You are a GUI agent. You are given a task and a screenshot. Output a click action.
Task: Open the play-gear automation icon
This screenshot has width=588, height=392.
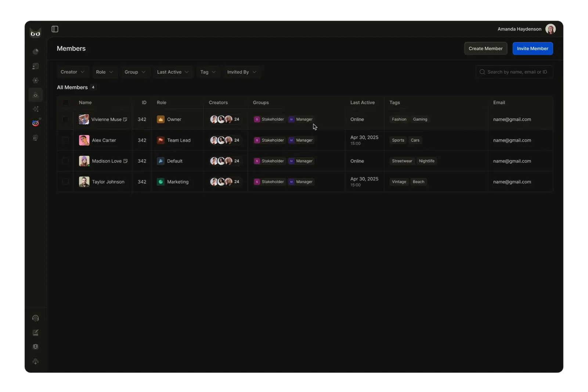(x=36, y=80)
